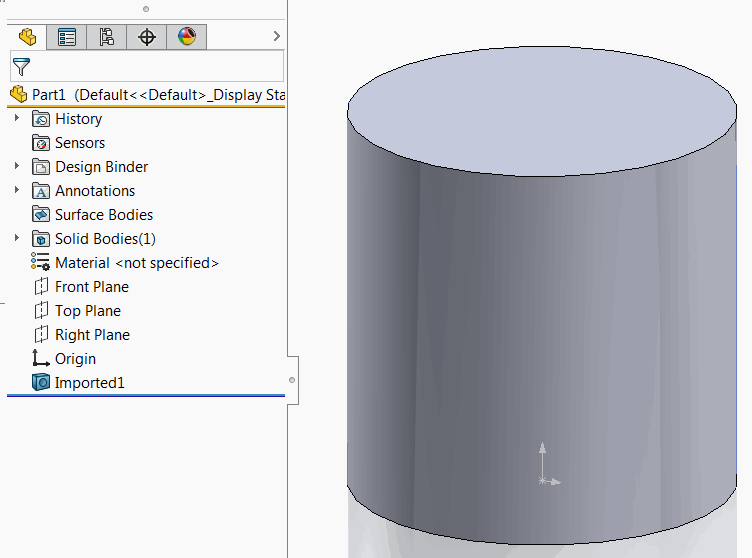Select the Right Plane label

point(93,334)
